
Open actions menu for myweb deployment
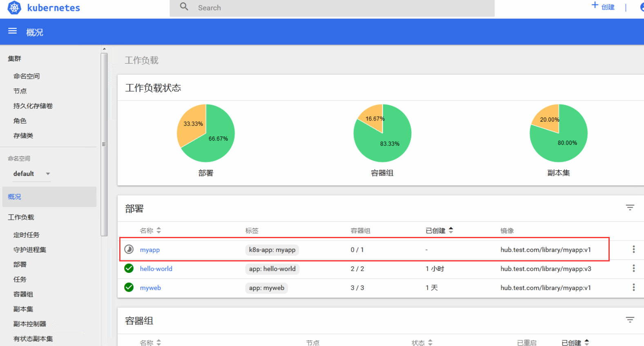[x=633, y=288]
